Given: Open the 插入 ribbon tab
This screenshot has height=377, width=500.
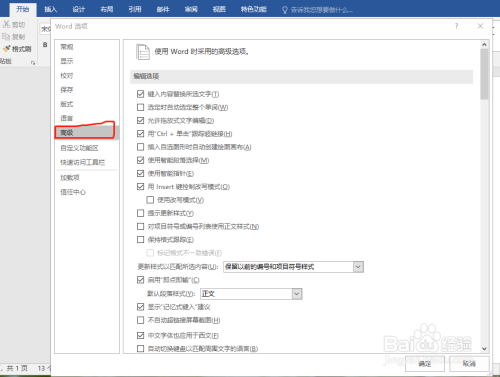Looking at the screenshot, I should tap(51, 9).
